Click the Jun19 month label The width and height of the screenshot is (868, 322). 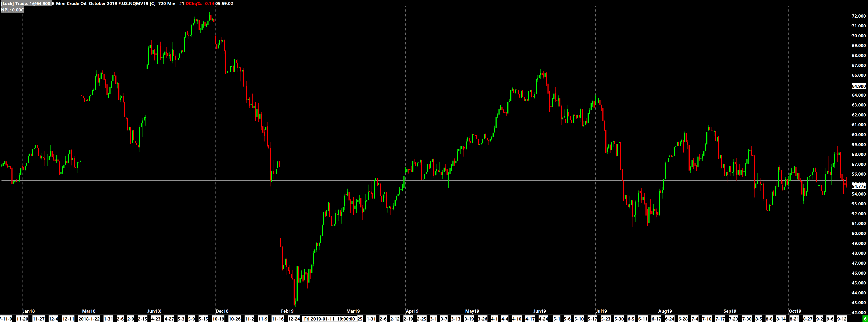pyautogui.click(x=539, y=311)
